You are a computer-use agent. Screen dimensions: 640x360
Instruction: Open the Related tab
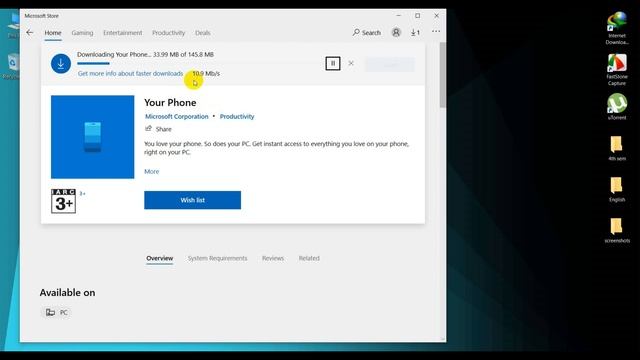tap(309, 258)
